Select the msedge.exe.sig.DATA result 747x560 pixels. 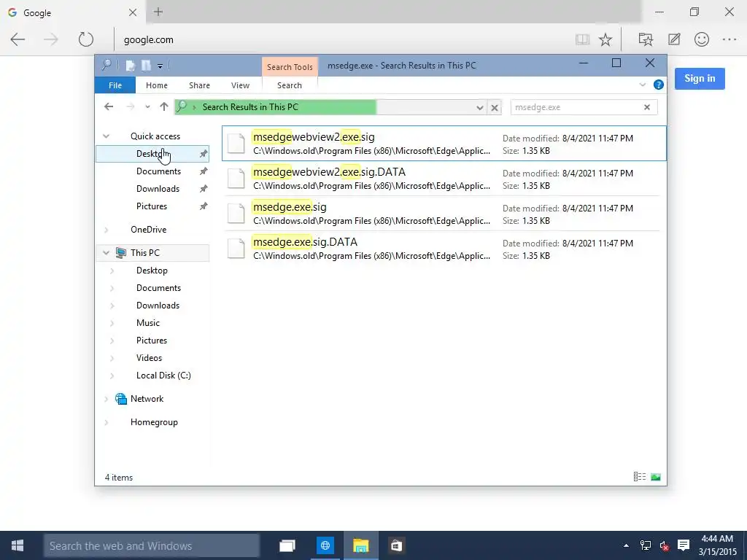[444, 249]
